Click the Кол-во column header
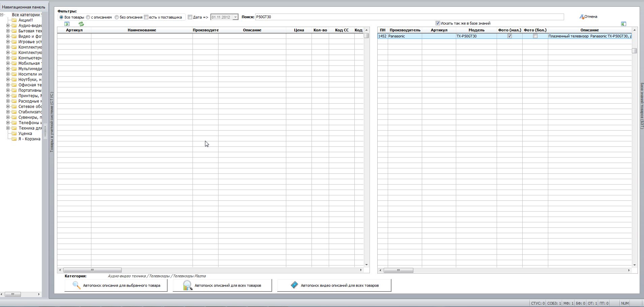This screenshot has height=307, width=644. (x=320, y=30)
